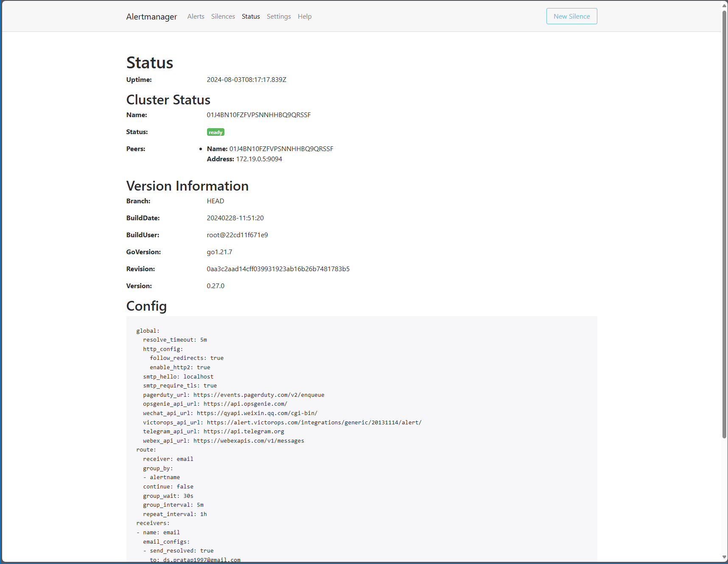Click the Revision: label
Image resolution: width=728 pixels, height=564 pixels.
pos(140,269)
